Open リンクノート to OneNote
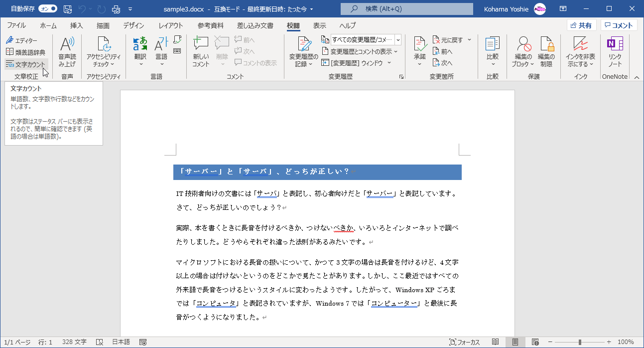This screenshot has width=644, height=348. [x=616, y=50]
